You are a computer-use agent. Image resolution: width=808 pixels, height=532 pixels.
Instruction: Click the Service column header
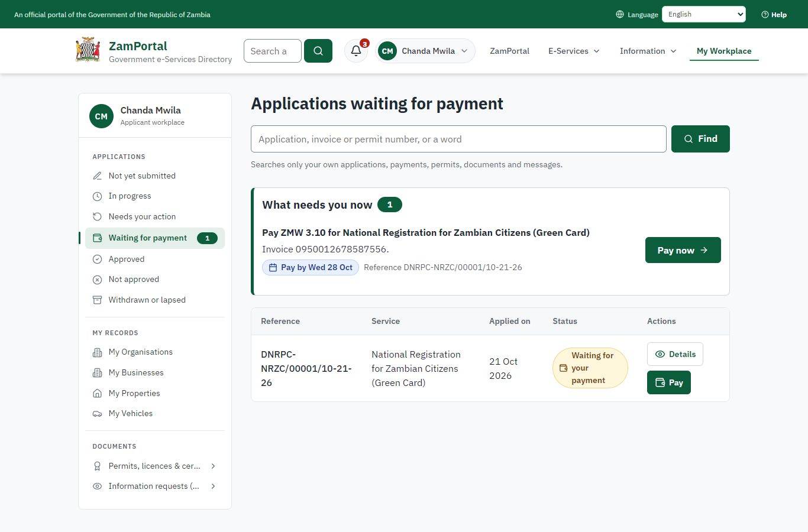386,321
